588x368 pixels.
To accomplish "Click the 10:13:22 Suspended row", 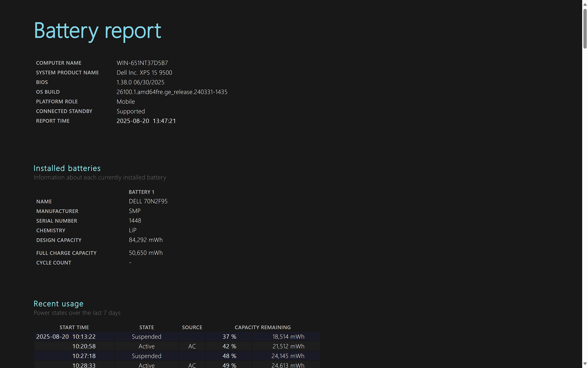I will click(x=146, y=337).
